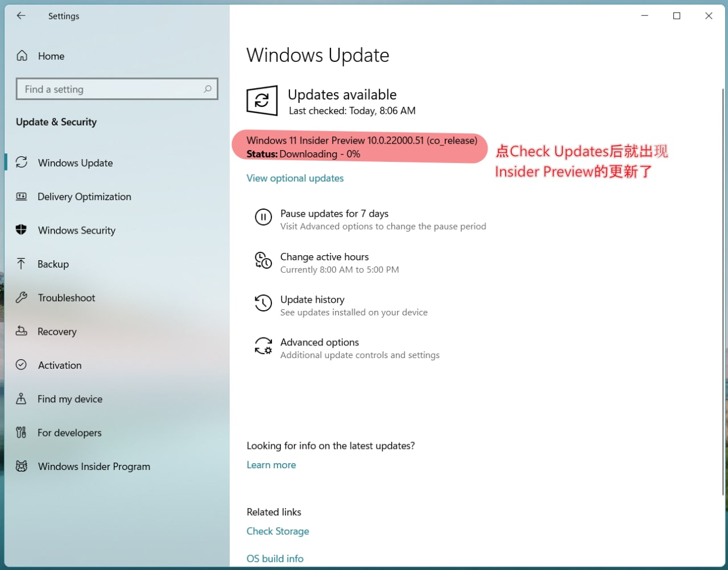Go to the Troubleshoot section
Screen dimensions: 728x570
point(66,298)
